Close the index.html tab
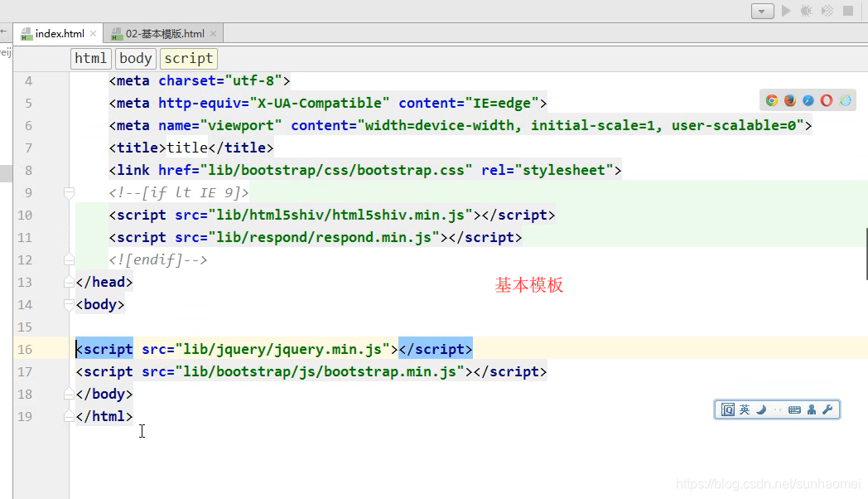The image size is (868, 499). [x=93, y=34]
